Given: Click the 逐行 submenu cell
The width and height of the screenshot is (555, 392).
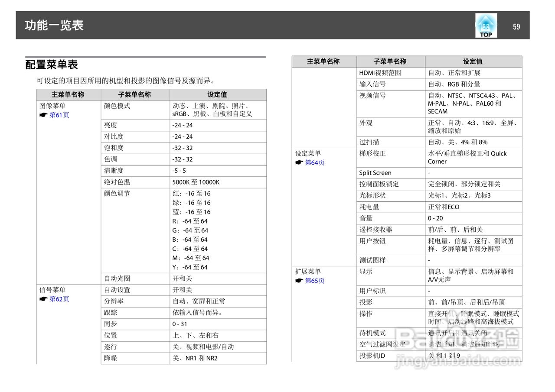Looking at the screenshot, I should click(x=135, y=347).
